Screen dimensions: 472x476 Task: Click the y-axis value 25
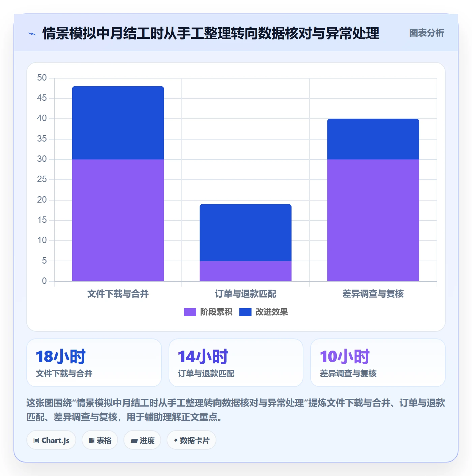click(42, 179)
